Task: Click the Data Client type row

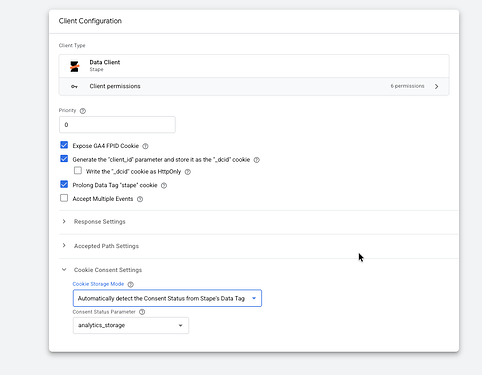Action: pos(254,66)
